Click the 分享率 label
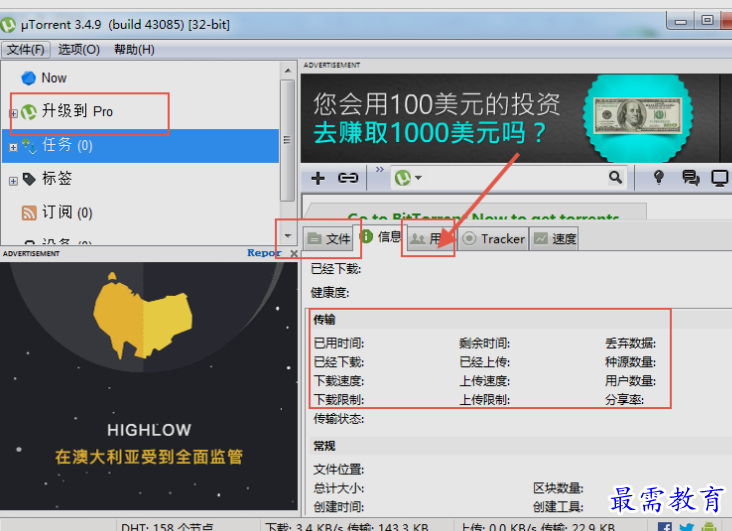This screenshot has height=531, width=732. [x=624, y=400]
